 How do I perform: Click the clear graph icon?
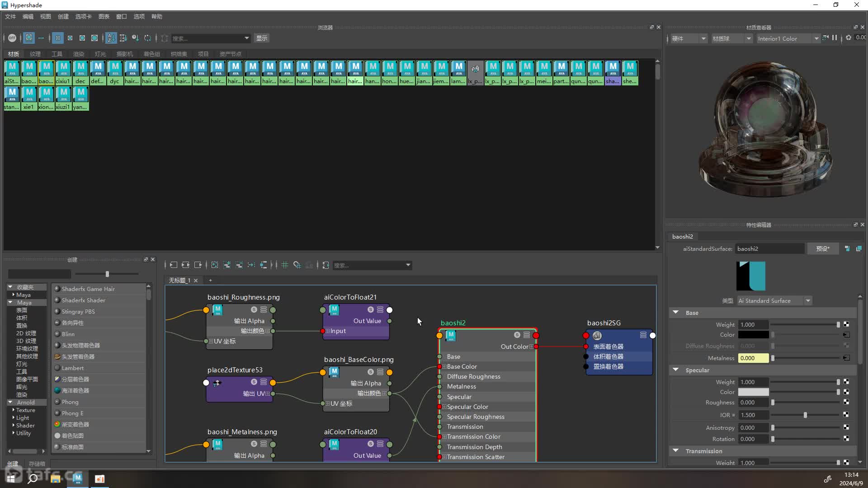tap(215, 265)
